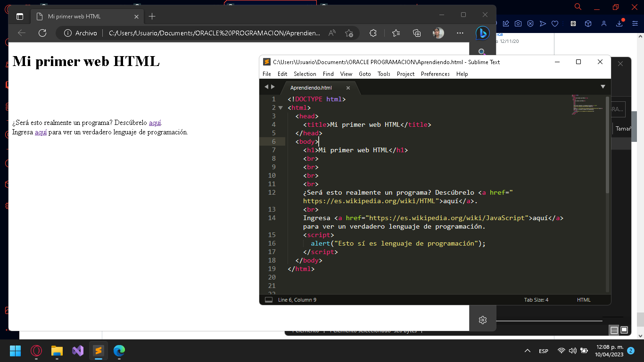Screen dimensions: 644x362
Task: Open the Sublime tab list dropdown arrow
Action: point(603,87)
